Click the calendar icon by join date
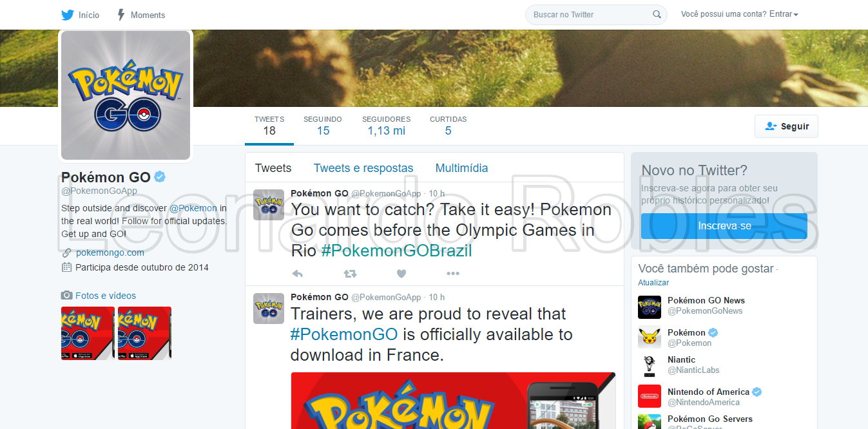This screenshot has width=868, height=429. 66,267
